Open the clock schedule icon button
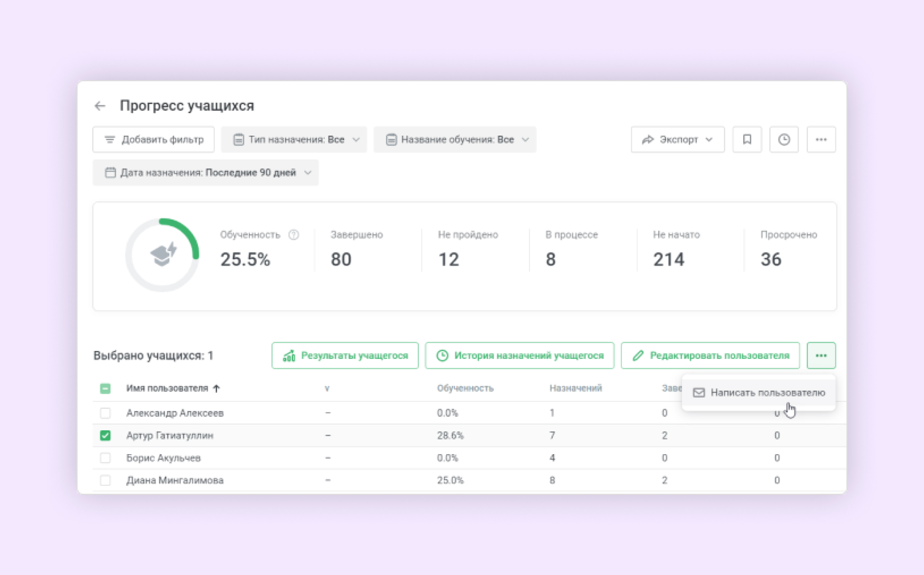 (x=784, y=140)
